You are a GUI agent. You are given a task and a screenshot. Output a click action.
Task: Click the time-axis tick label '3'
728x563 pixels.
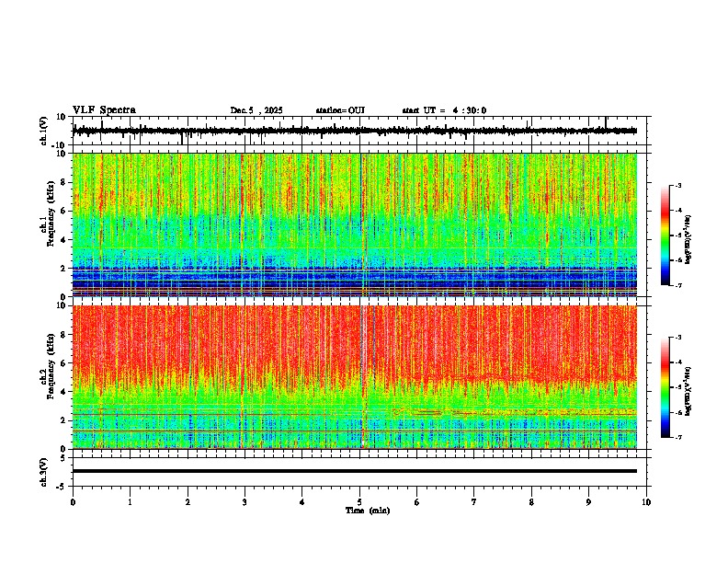point(245,502)
